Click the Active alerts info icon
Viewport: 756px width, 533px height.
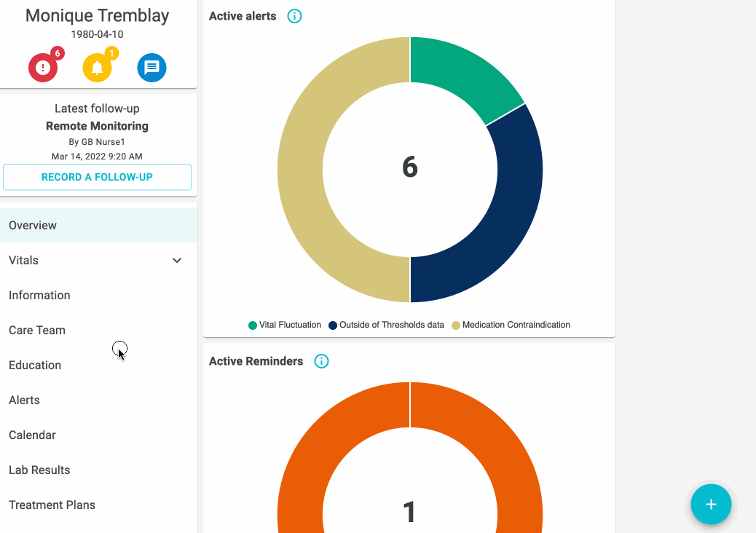click(x=294, y=16)
